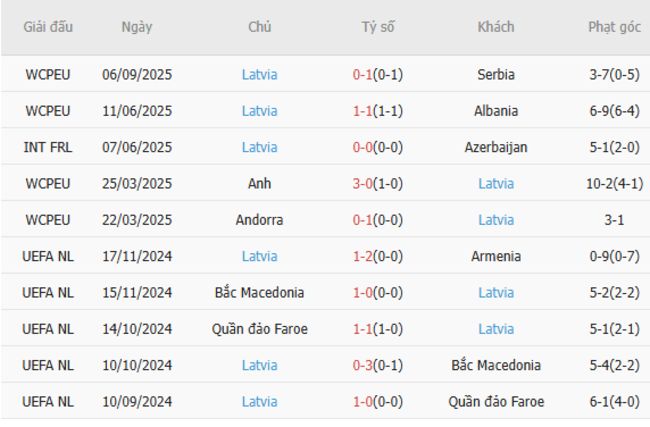Click the "Phạt góc" column header
This screenshot has width=650, height=427.
click(x=614, y=27)
